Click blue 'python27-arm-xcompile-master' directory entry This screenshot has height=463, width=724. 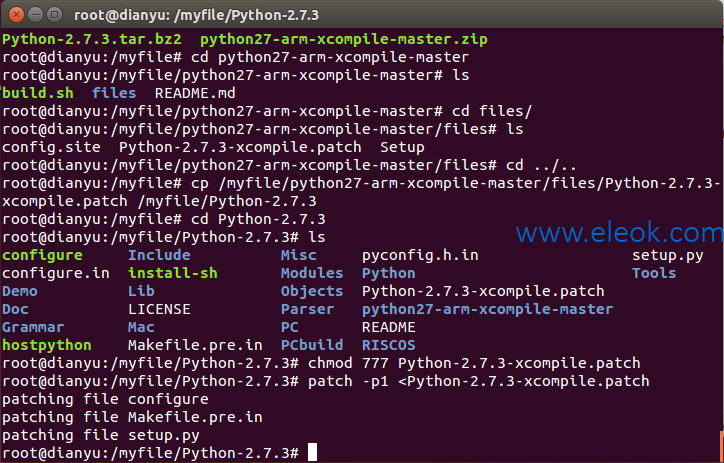(x=488, y=309)
